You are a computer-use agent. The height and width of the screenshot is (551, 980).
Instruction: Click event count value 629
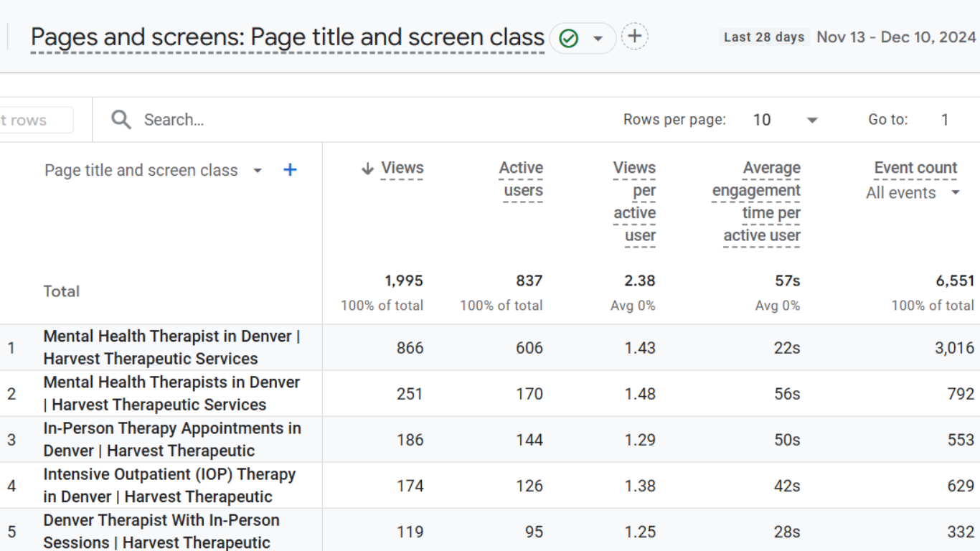pos(961,486)
